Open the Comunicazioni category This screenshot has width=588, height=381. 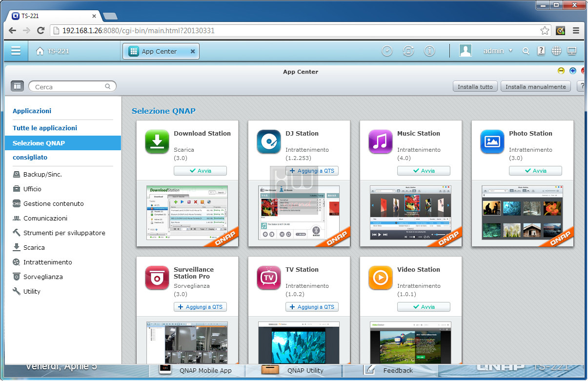tap(40, 218)
